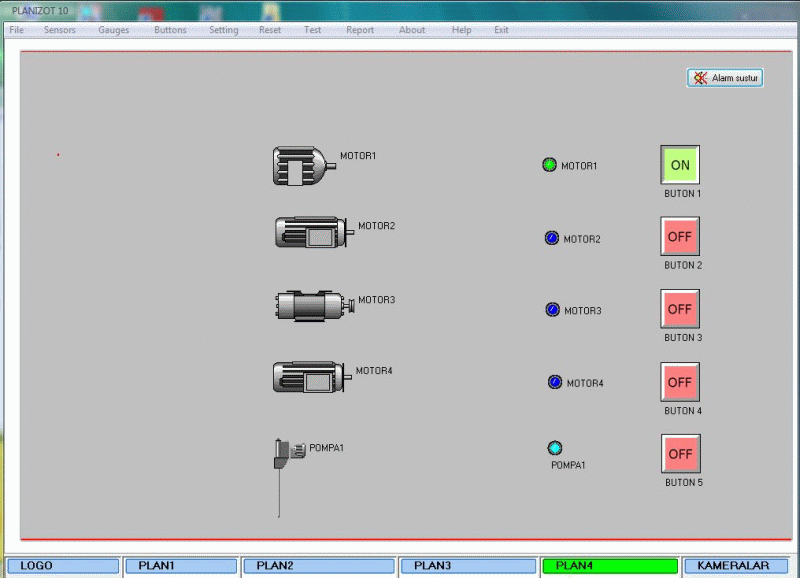Click the POMPA1 text under cyan lamp
Image resolution: width=800 pixels, height=578 pixels.
pos(568,465)
